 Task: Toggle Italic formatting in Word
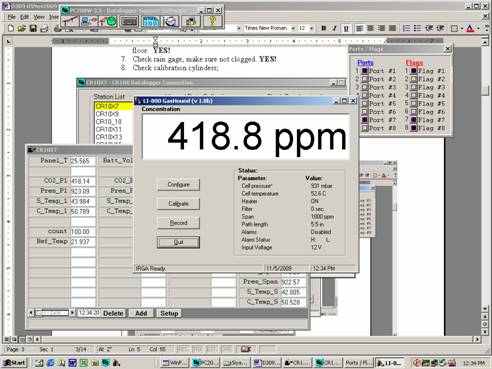pos(334,28)
